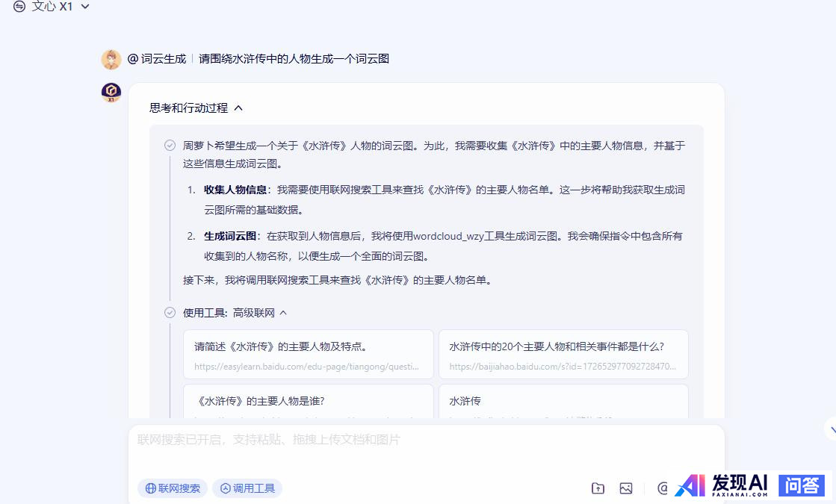Click the check mark beside 使用工具 step
This screenshot has height=504, width=836.
(170, 313)
